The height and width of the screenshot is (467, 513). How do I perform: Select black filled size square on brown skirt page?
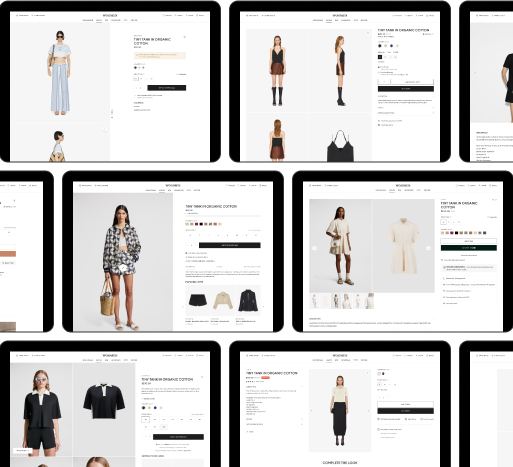pos(380,57)
